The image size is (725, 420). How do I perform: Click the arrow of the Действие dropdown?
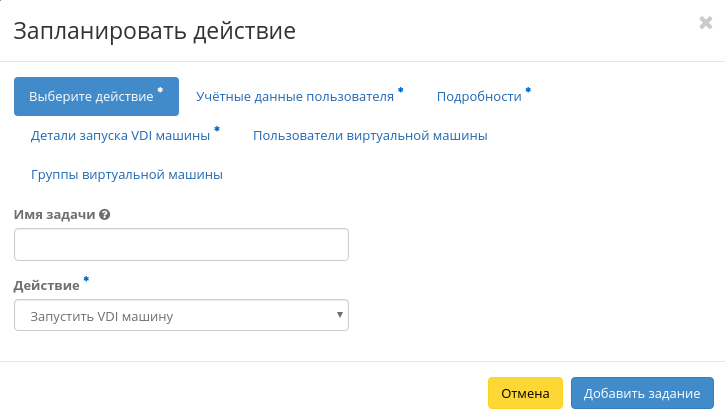coord(340,316)
